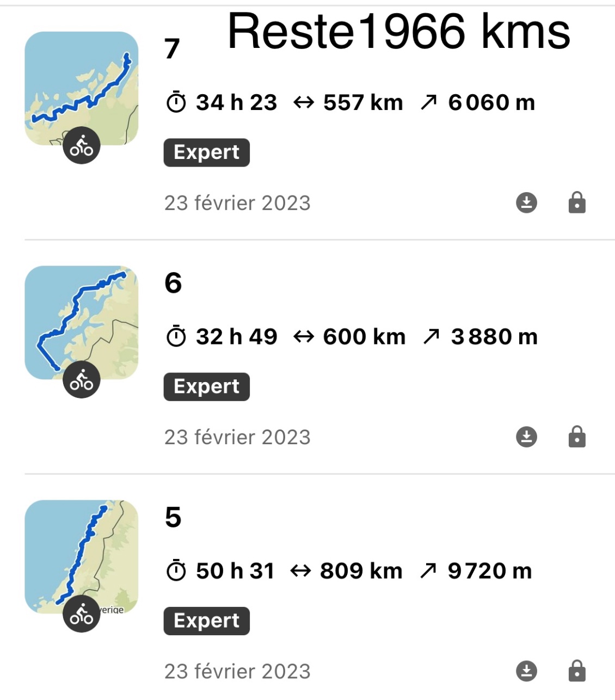
Task: Tap the lock icon on tour 5
Action: pyautogui.click(x=577, y=671)
